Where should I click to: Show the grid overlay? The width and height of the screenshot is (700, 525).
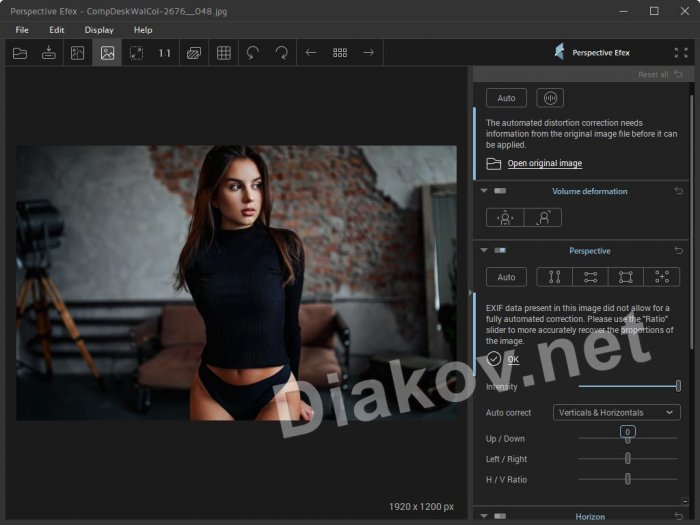224,53
